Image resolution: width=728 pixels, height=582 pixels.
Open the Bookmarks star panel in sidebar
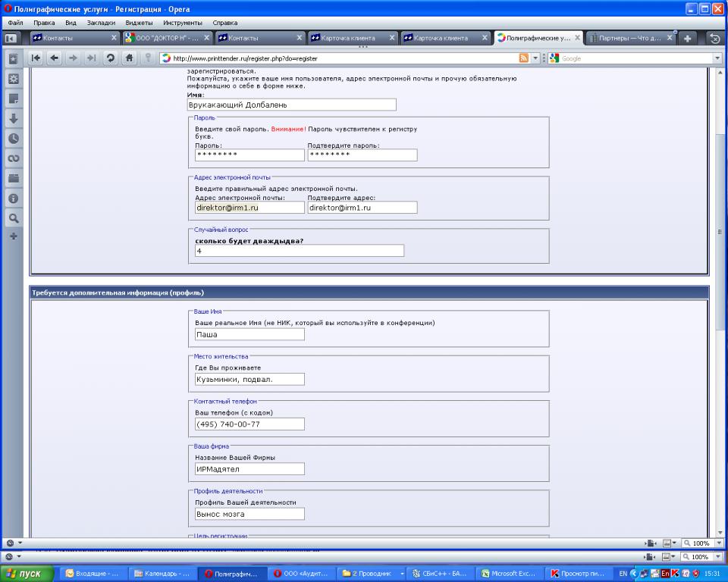13,59
